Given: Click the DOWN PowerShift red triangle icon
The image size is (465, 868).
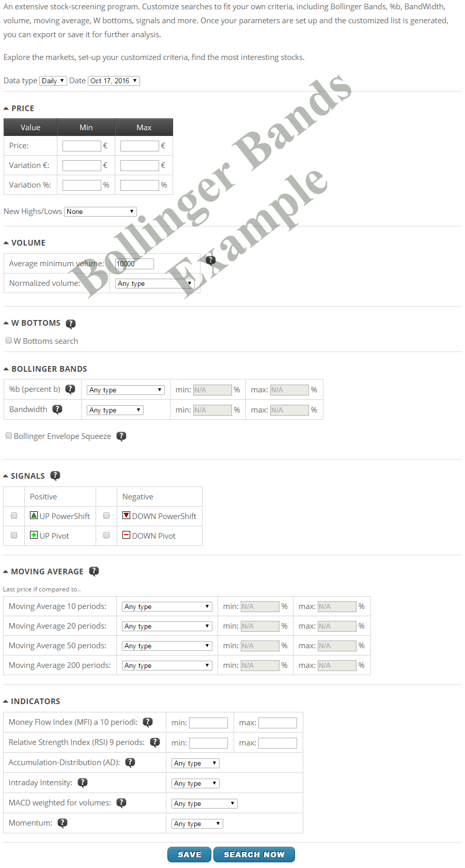Looking at the screenshot, I should point(127,515).
